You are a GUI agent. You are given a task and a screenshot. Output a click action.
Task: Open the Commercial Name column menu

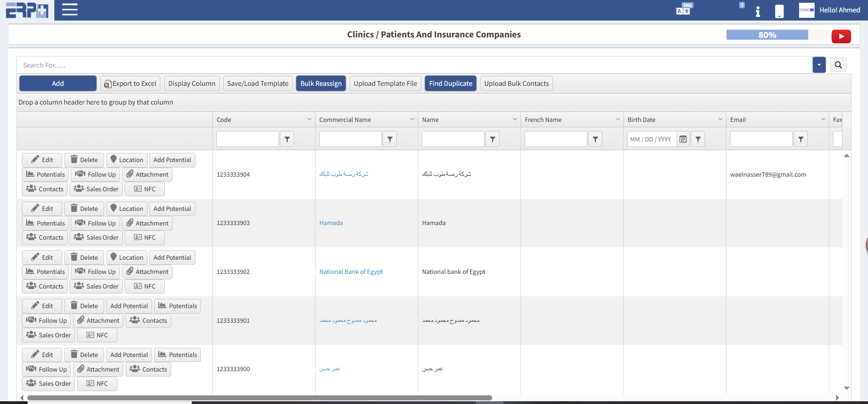coord(412,120)
